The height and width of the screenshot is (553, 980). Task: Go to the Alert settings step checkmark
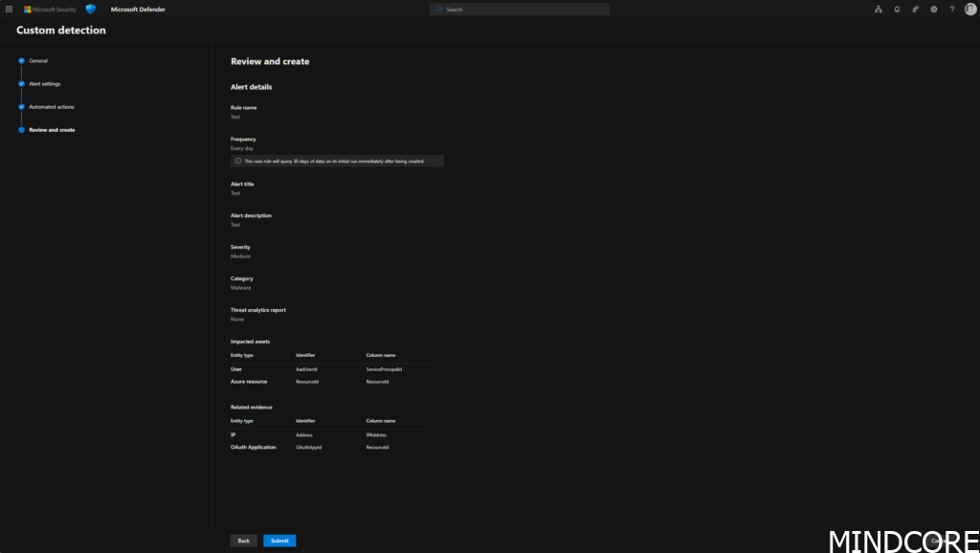click(21, 84)
